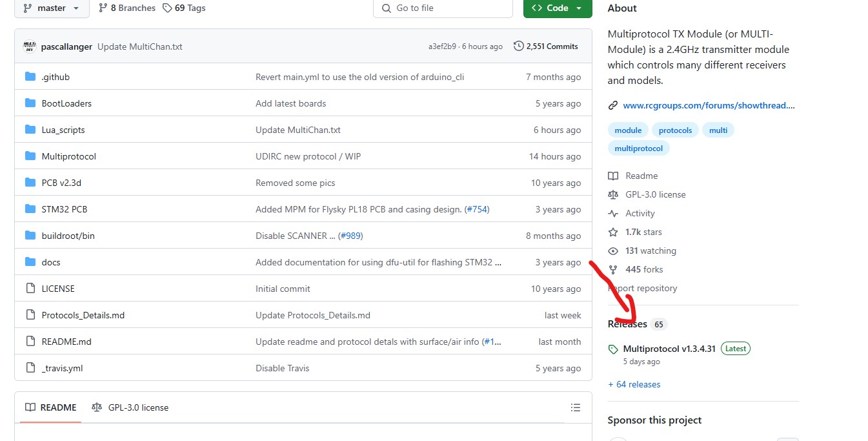Open latest commit message Update MultiChan.txt in header
Screen dimensions: 868x441
pyautogui.click(x=140, y=46)
